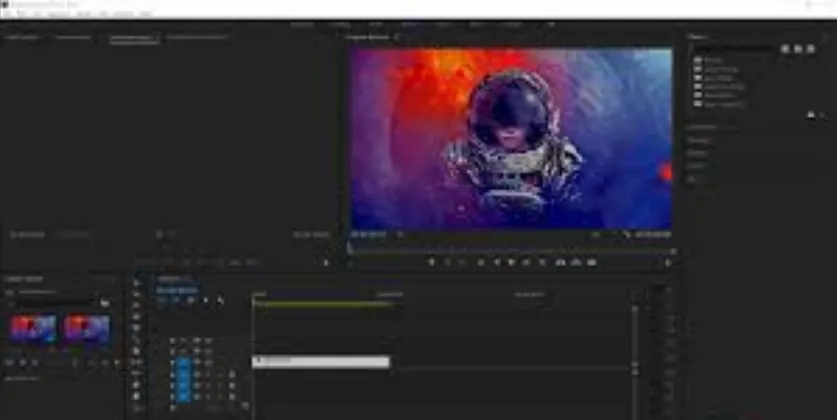Select first astronaut thumbnail in Project panel
Viewport: 837px width, 420px height.
33,329
